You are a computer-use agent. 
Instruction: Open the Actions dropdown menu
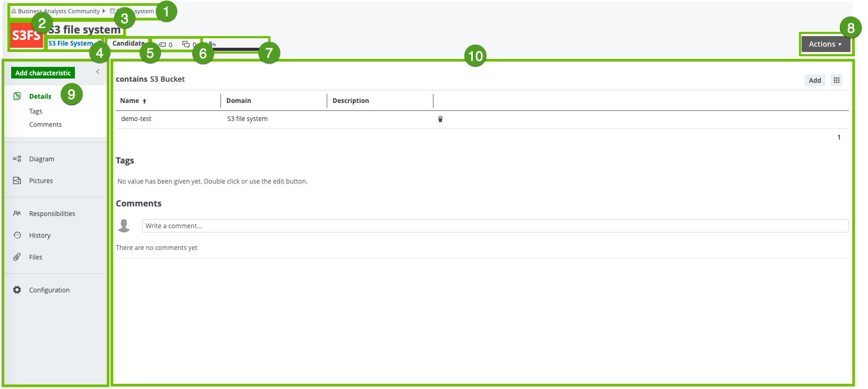(824, 44)
